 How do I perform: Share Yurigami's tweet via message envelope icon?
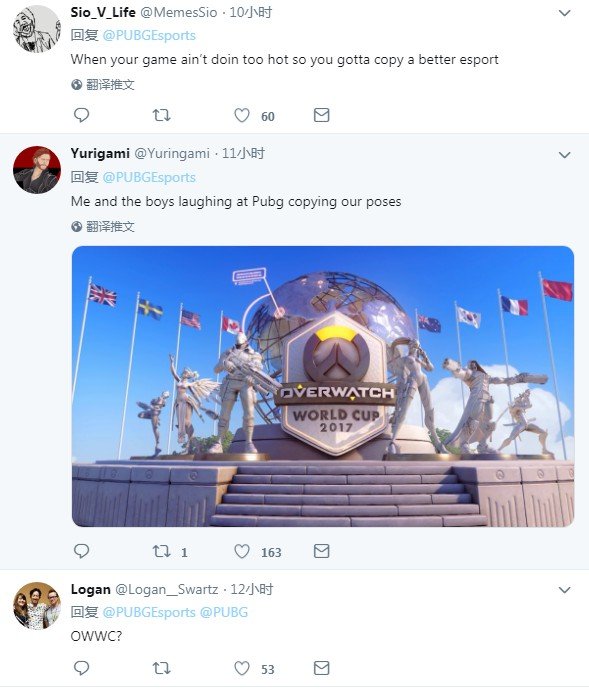click(321, 551)
